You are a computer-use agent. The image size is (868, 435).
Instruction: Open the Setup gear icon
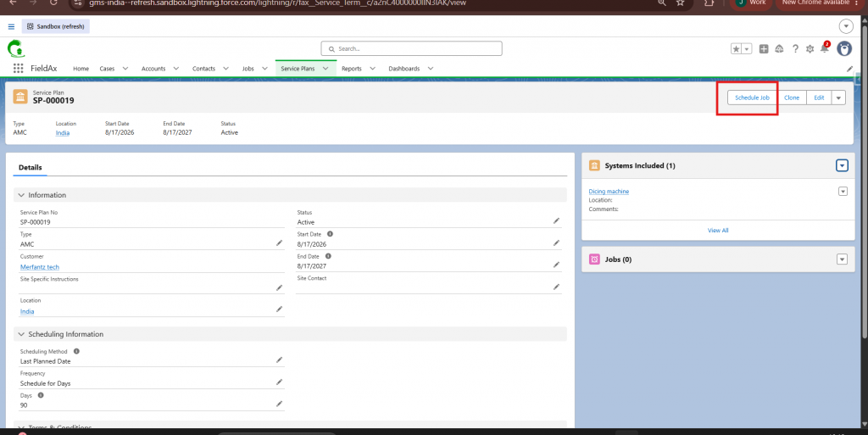coord(810,48)
